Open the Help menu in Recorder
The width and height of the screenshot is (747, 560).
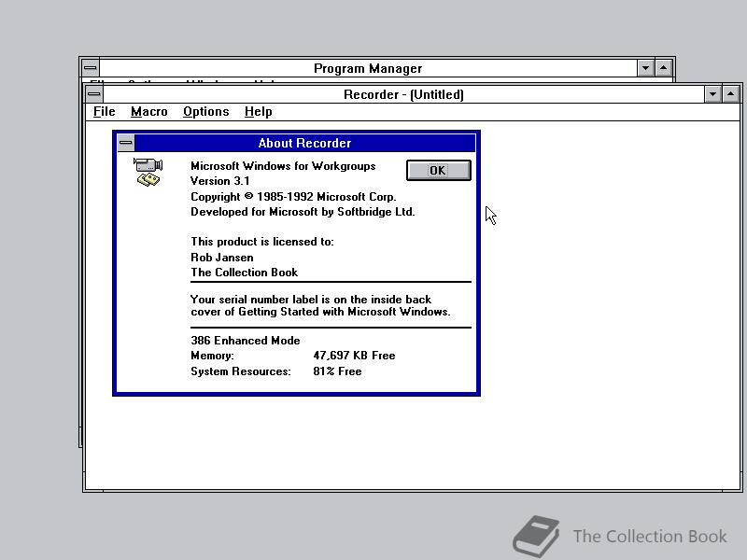pos(259,111)
